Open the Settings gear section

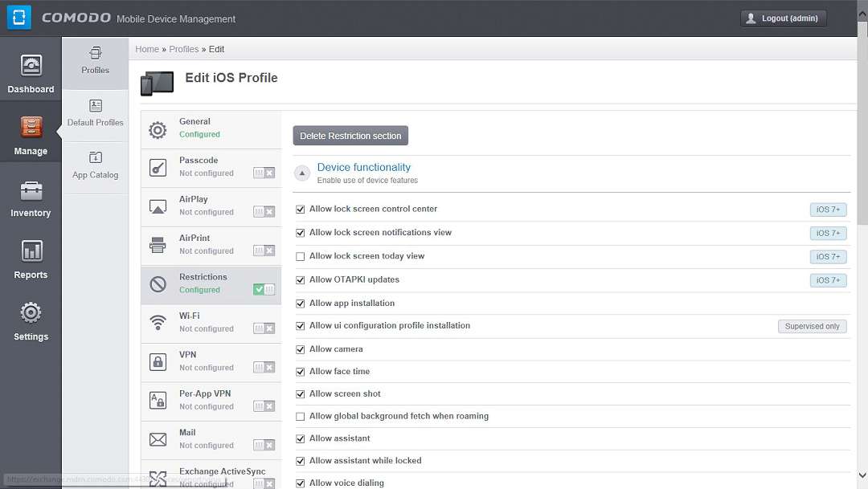[31, 323]
